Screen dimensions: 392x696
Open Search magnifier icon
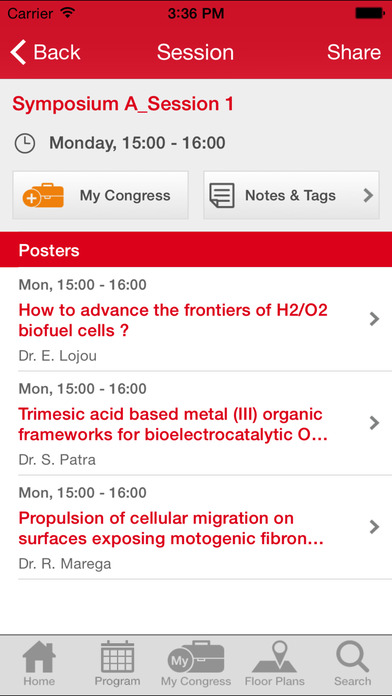tap(352, 657)
